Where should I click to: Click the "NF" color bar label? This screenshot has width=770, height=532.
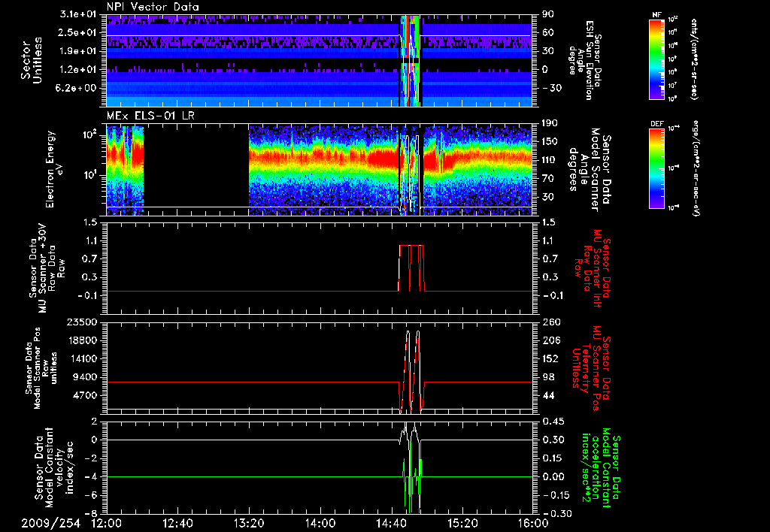(656, 15)
